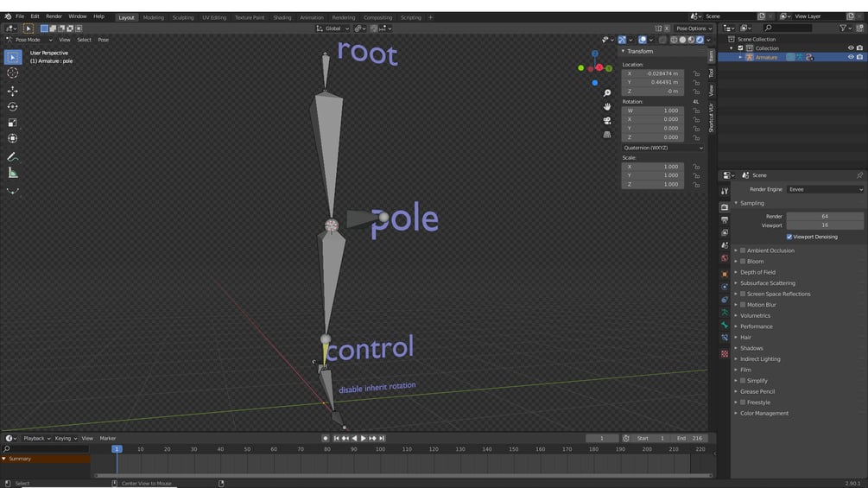Enable Ambient Occlusion checkbox

click(x=743, y=250)
